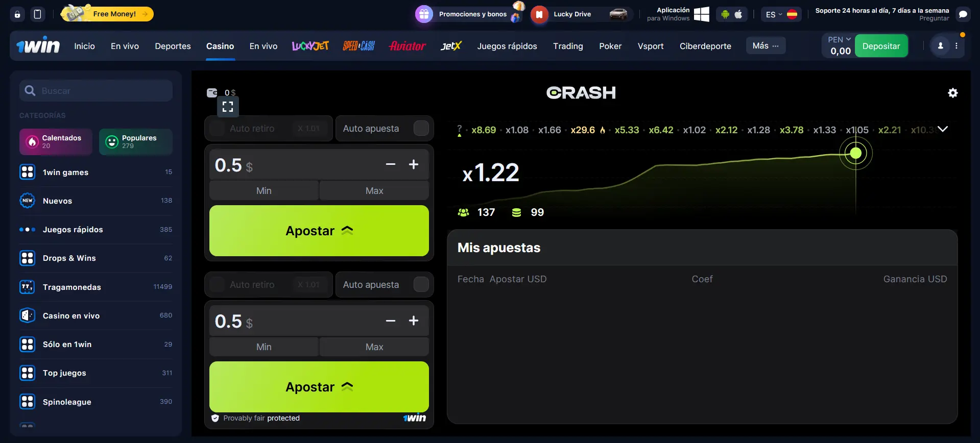Click the Android app icon

pyautogui.click(x=725, y=14)
